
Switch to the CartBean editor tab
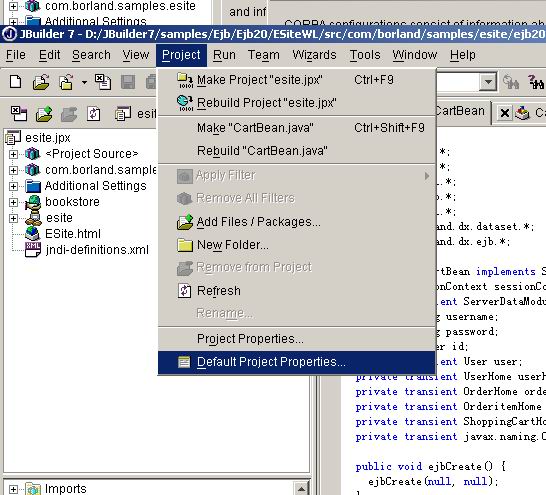click(460, 111)
